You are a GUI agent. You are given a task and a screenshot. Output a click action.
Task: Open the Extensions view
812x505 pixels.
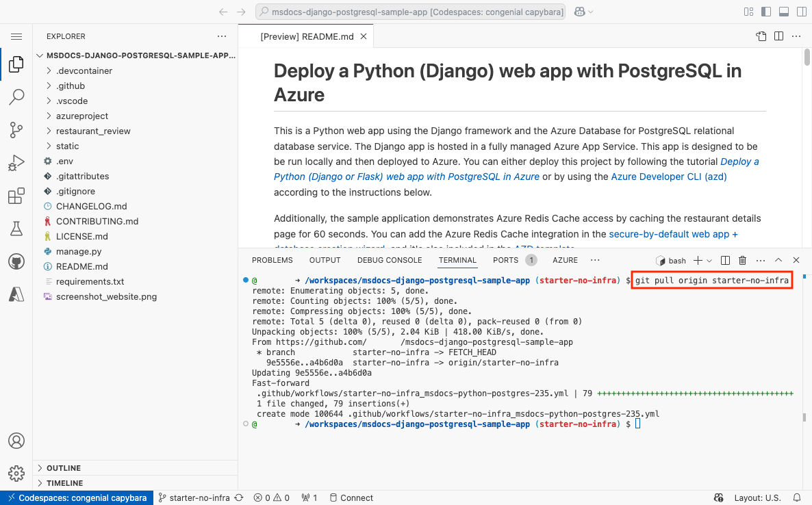tap(16, 196)
